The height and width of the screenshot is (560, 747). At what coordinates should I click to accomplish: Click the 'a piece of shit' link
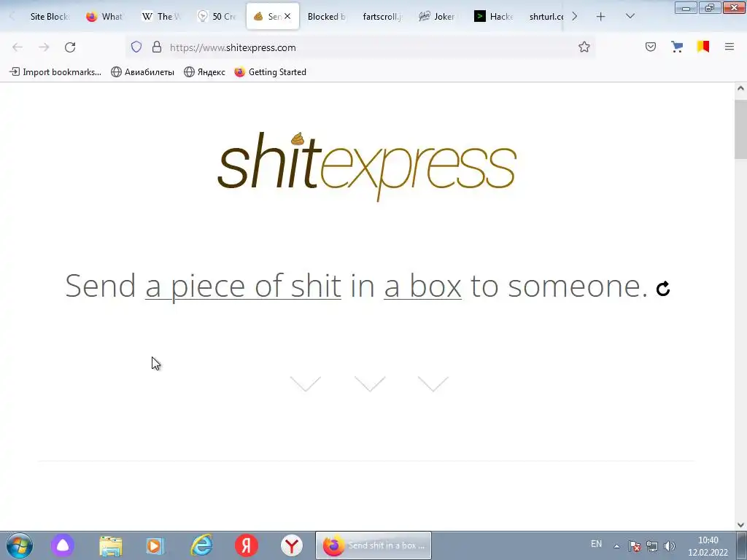click(243, 286)
